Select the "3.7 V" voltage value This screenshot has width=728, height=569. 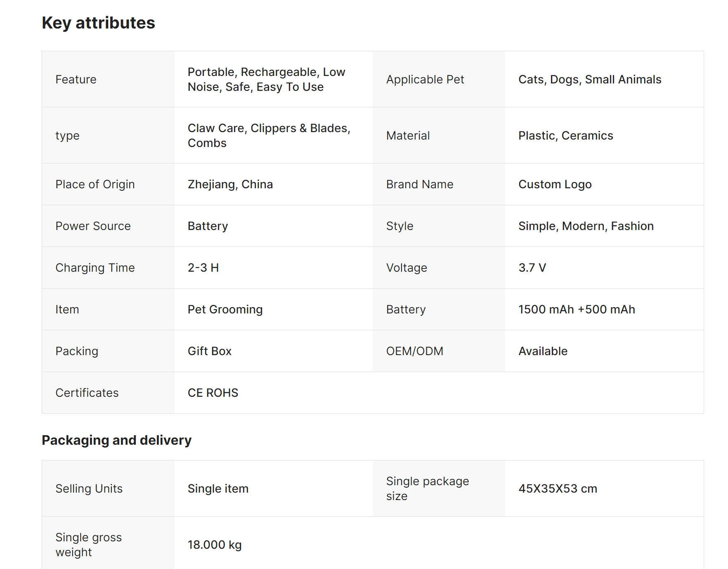[532, 268]
